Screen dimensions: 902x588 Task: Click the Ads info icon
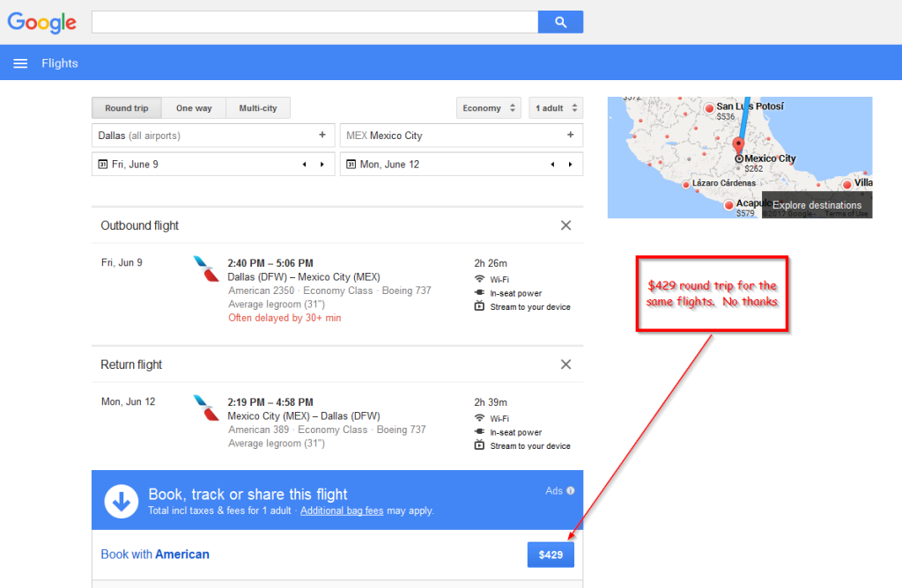[571, 491]
